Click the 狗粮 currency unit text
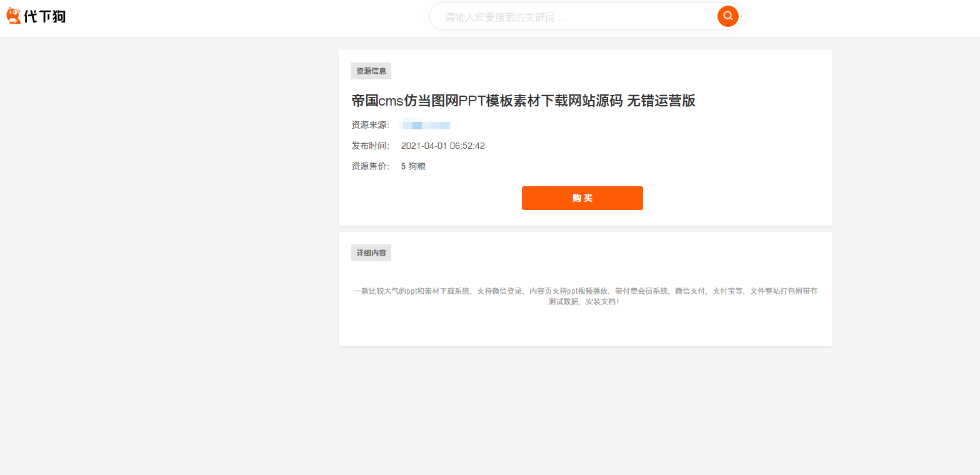The image size is (980, 475). pyautogui.click(x=417, y=166)
